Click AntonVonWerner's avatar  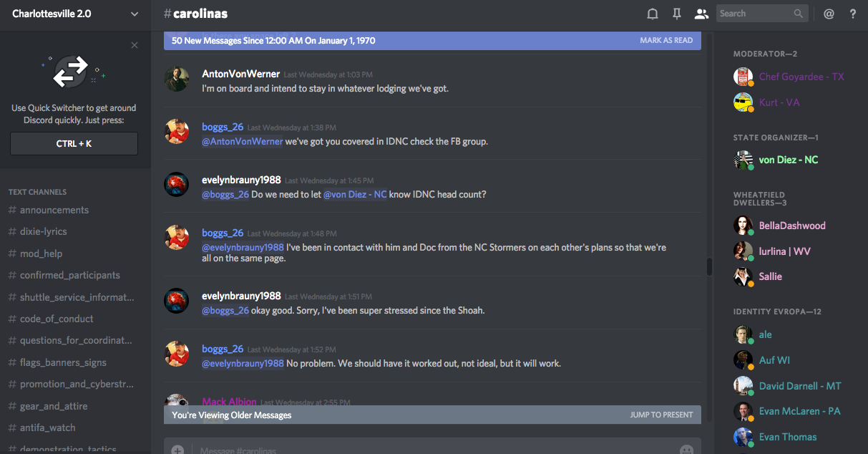click(x=177, y=79)
